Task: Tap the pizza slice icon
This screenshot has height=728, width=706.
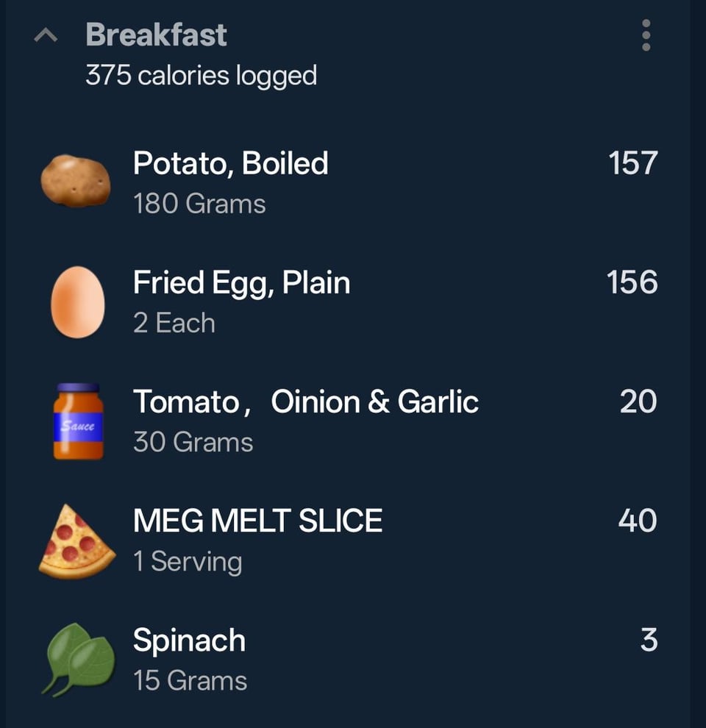Action: [x=76, y=540]
